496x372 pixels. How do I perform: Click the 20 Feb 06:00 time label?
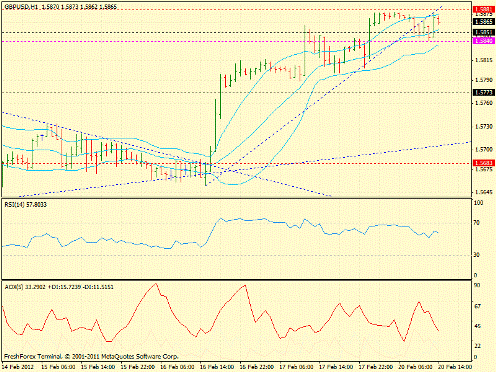tap(416, 367)
